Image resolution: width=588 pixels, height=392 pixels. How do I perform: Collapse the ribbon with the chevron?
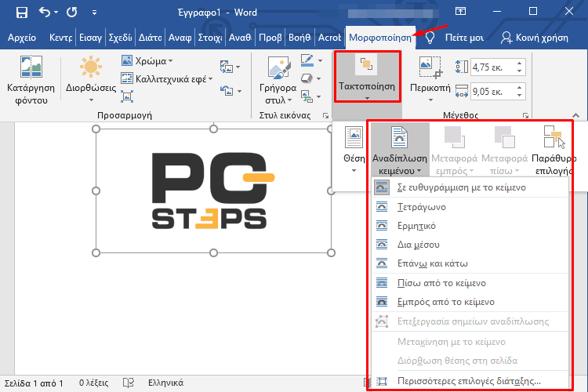click(x=576, y=115)
